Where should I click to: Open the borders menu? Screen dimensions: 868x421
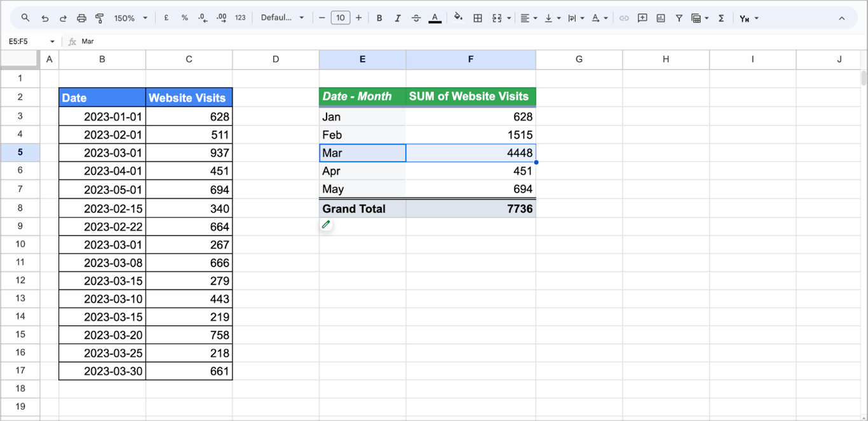[478, 18]
